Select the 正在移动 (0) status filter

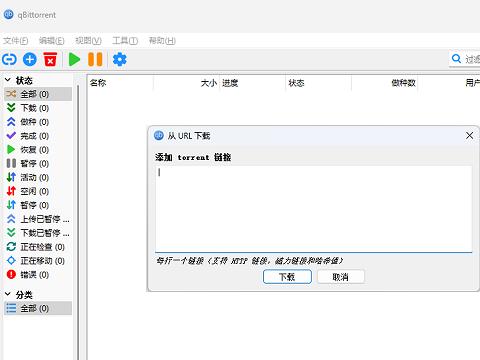(x=38, y=261)
